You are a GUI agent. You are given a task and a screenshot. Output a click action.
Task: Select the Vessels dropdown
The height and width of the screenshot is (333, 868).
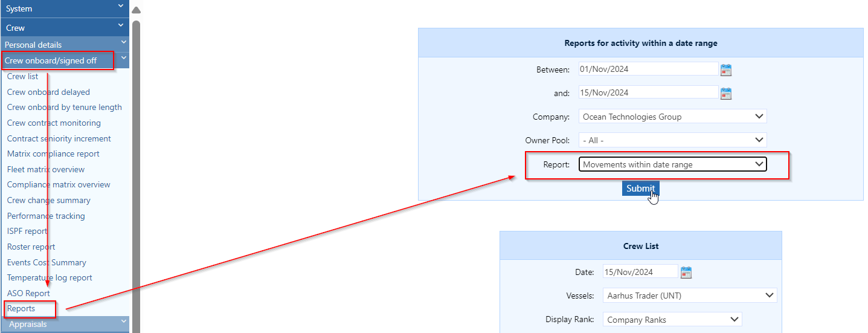[689, 296]
